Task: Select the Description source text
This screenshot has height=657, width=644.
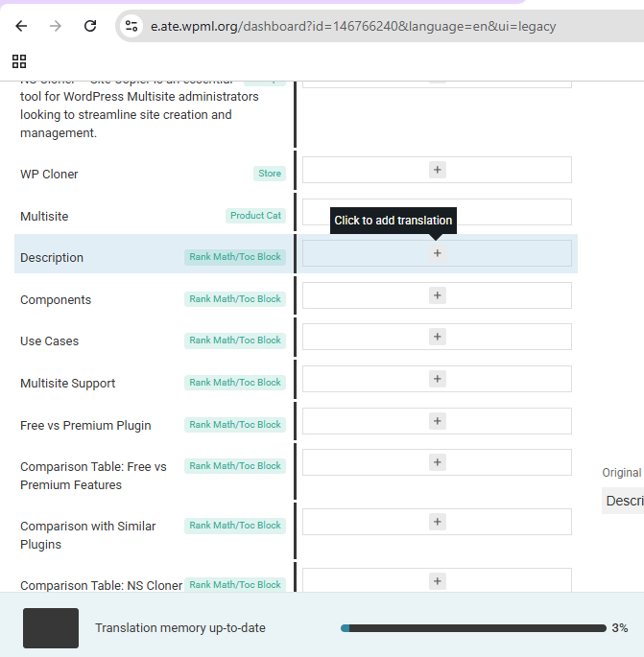Action: [x=52, y=258]
